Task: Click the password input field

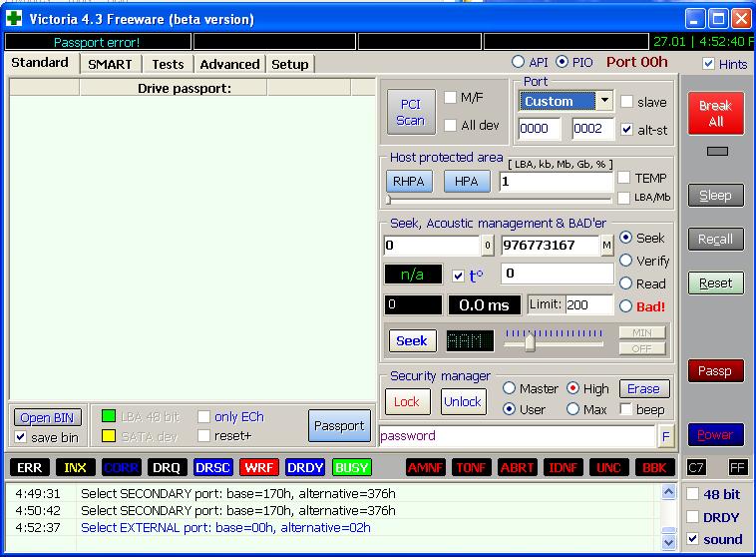Action: (x=517, y=436)
